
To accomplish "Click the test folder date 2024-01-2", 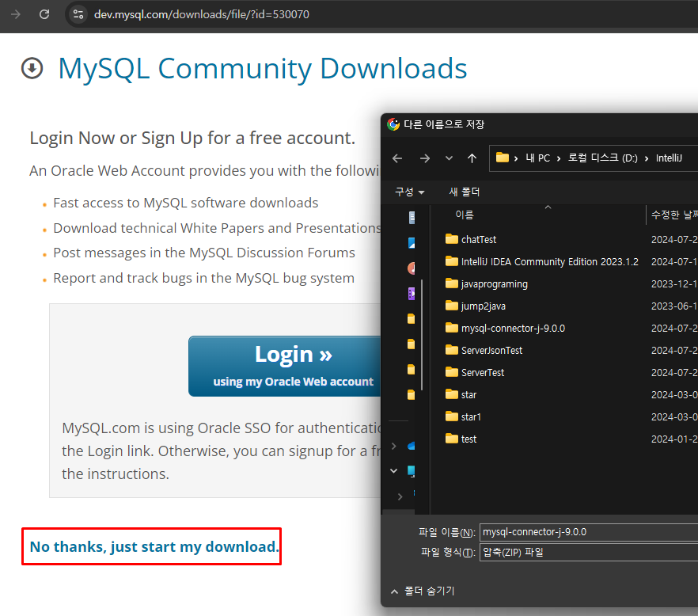I will pos(674,439).
